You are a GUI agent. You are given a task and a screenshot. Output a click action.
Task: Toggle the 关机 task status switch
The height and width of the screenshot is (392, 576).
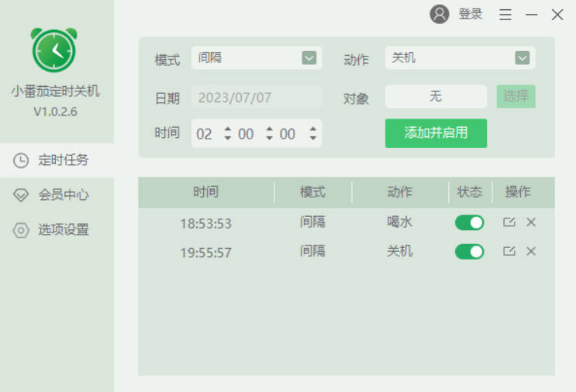pos(470,252)
